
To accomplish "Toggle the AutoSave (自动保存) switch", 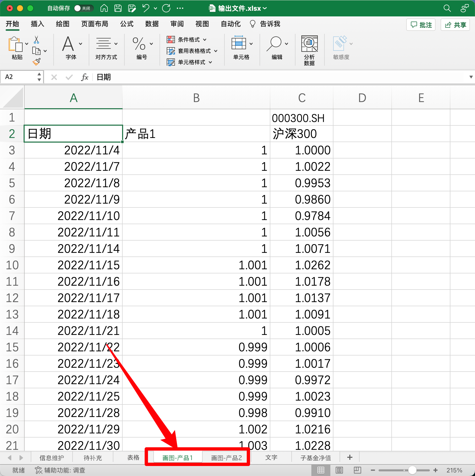I will tap(83, 8).
